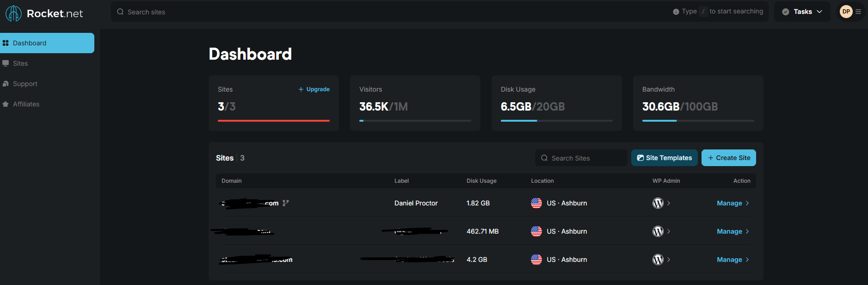
Task: Click the Create Site button
Action: click(728, 158)
